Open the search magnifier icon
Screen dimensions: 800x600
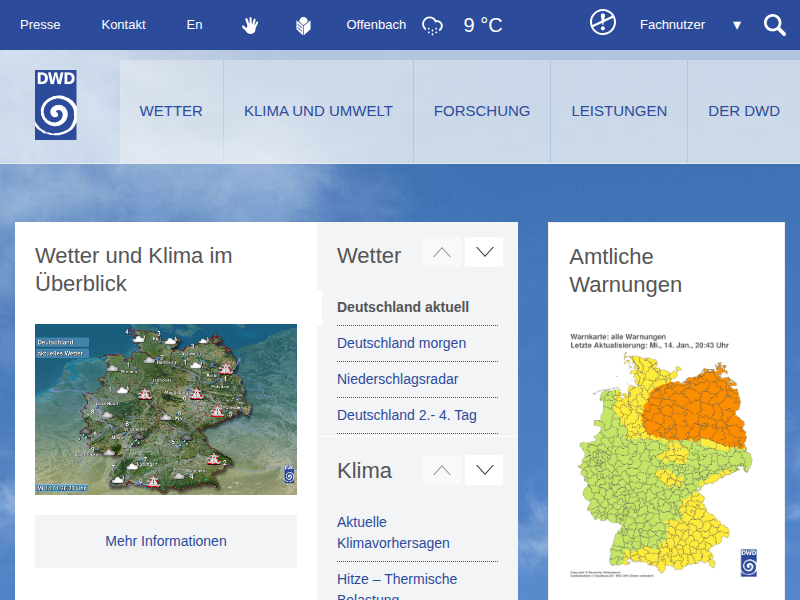(x=775, y=25)
